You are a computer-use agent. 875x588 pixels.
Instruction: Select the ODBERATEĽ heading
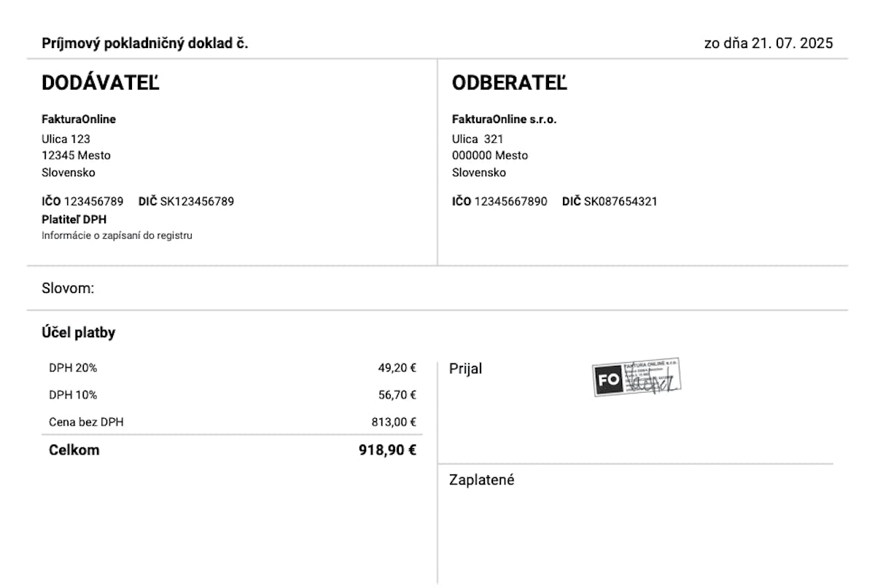509,84
